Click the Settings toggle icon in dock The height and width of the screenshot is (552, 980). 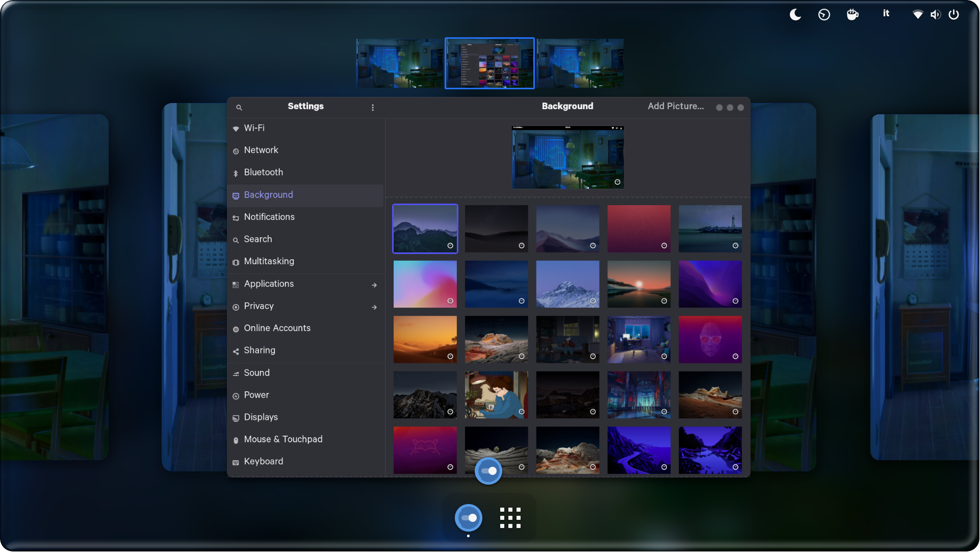point(468,518)
